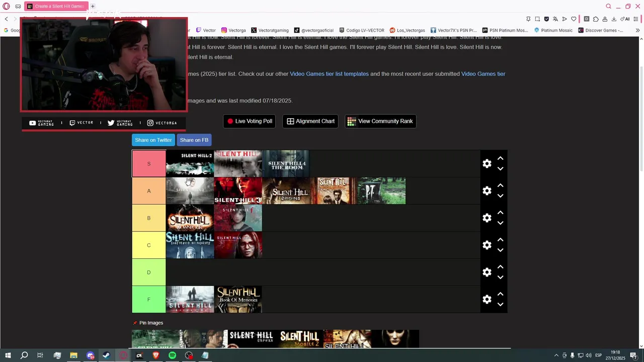Open the Alignment Chart view
This screenshot has height=362, width=644.
tap(310, 121)
